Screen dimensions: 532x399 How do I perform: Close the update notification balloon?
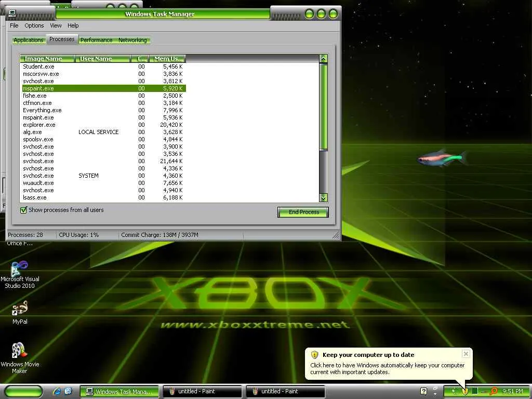466,354
